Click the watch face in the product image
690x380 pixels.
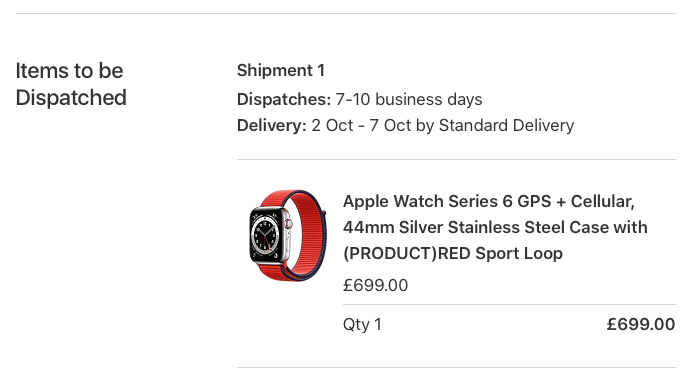(x=265, y=234)
